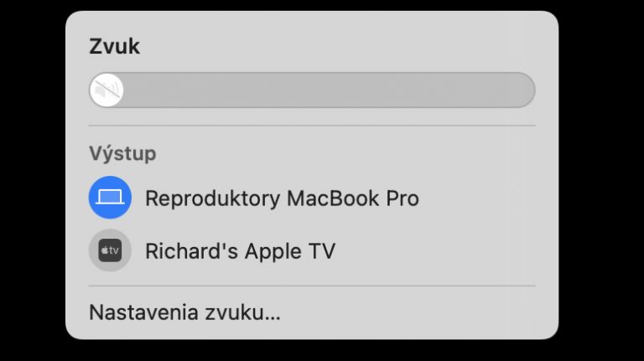Click the white slider knob to unmute

[106, 90]
